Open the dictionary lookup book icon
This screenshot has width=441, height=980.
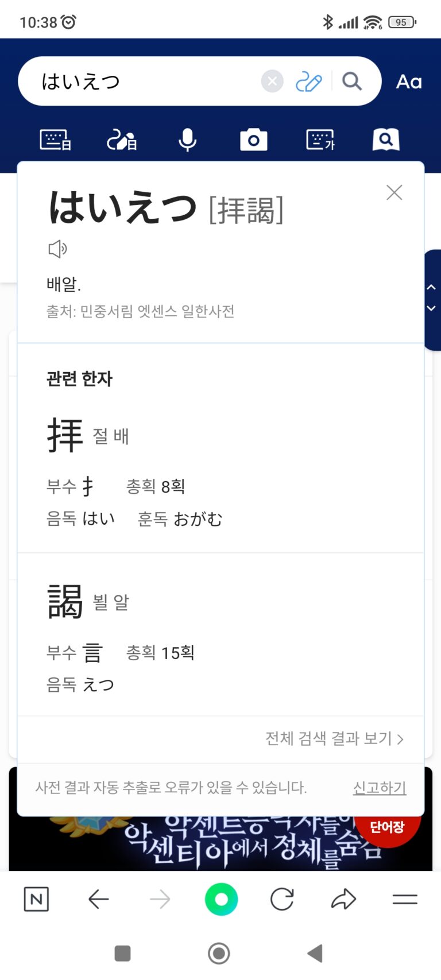[386, 140]
